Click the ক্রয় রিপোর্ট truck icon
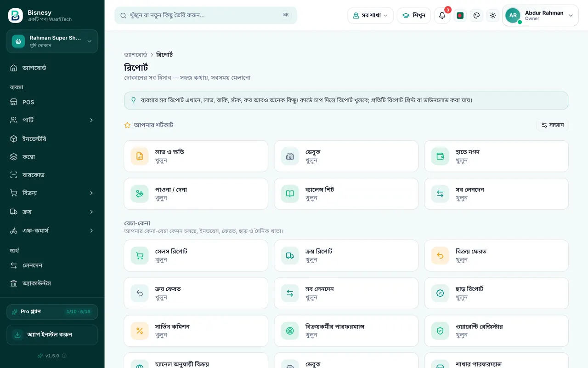588x368 pixels. [290, 256]
